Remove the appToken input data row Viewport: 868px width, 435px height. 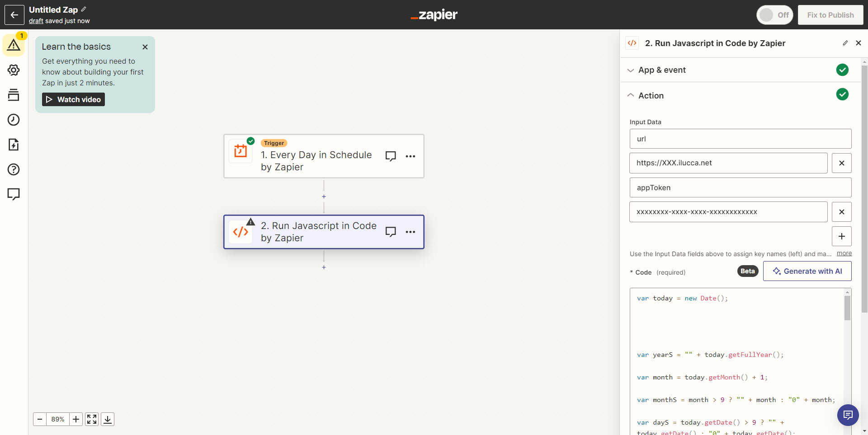click(x=841, y=212)
